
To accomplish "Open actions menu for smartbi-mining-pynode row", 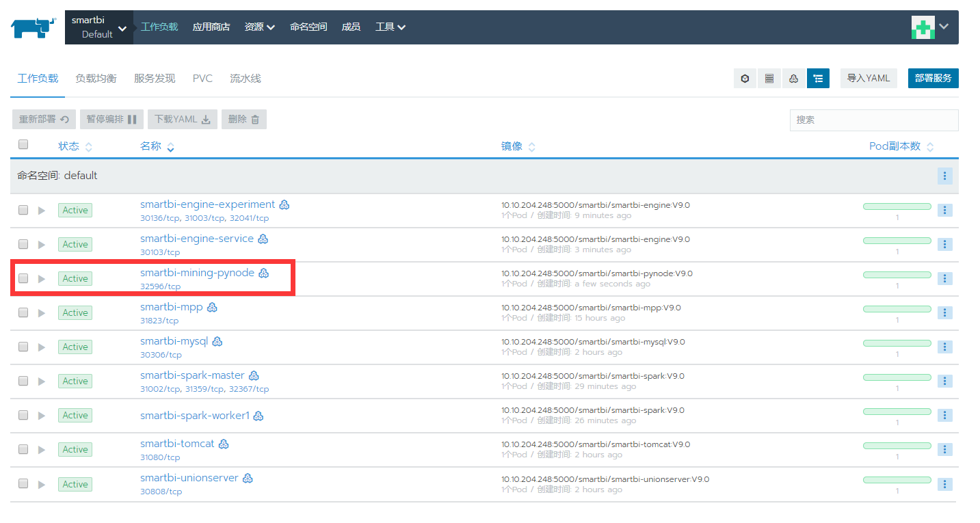I will [944, 278].
